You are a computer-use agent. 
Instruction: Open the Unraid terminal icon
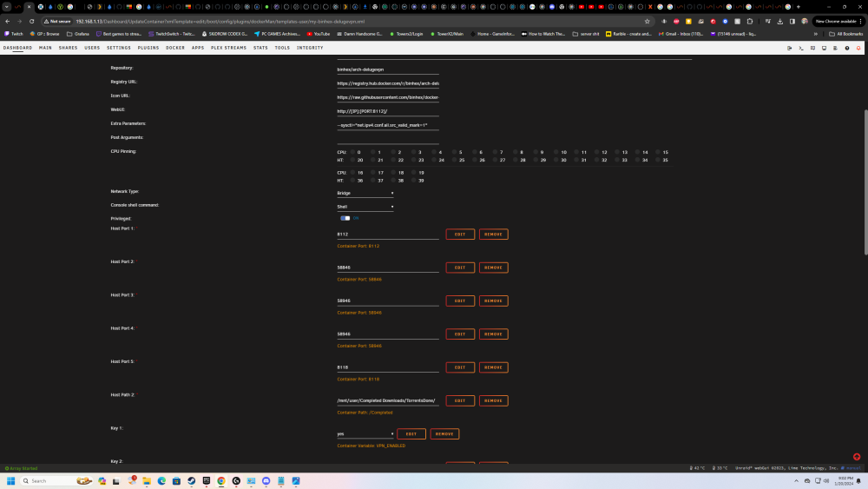point(801,48)
